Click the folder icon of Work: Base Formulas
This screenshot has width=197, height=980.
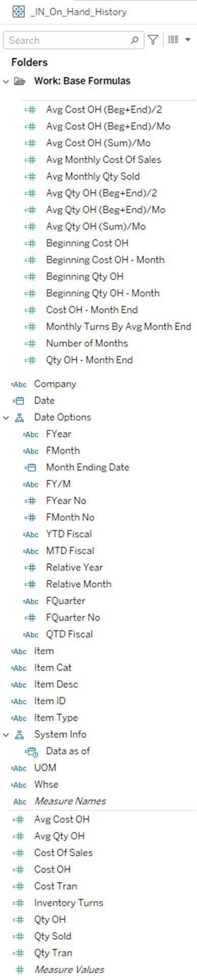[20, 81]
